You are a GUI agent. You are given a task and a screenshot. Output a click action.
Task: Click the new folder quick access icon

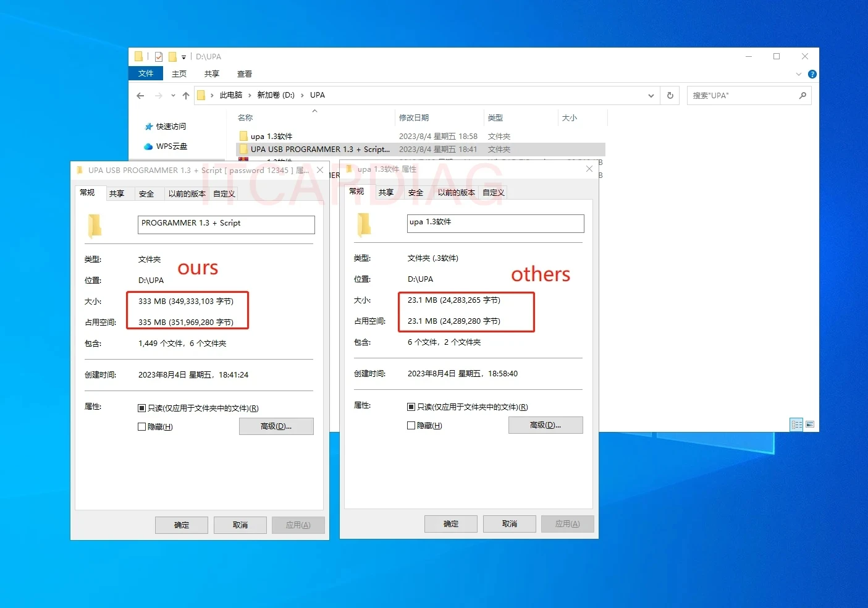click(x=173, y=57)
